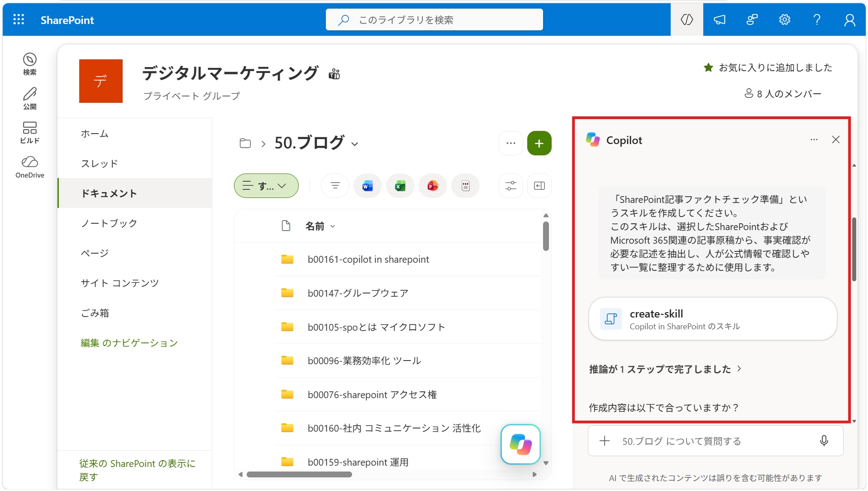The height and width of the screenshot is (491, 868).
Task: Go to スレッド in site navigation
Action: point(99,164)
